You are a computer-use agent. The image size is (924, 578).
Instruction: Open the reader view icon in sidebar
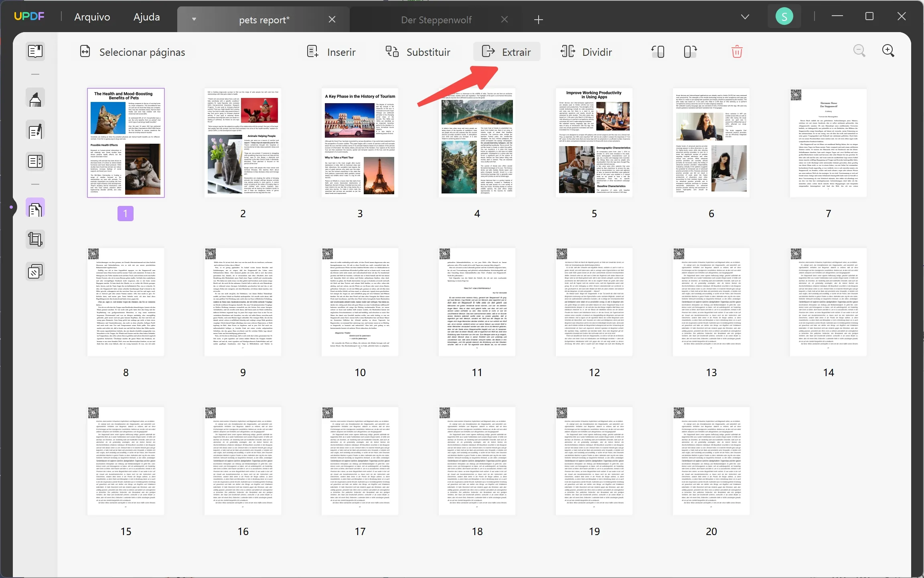35,51
